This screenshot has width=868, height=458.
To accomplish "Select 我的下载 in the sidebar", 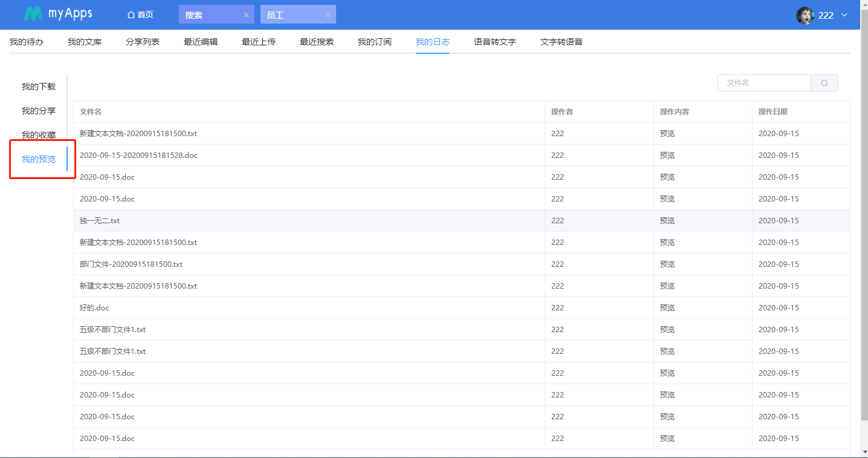I will (39, 87).
